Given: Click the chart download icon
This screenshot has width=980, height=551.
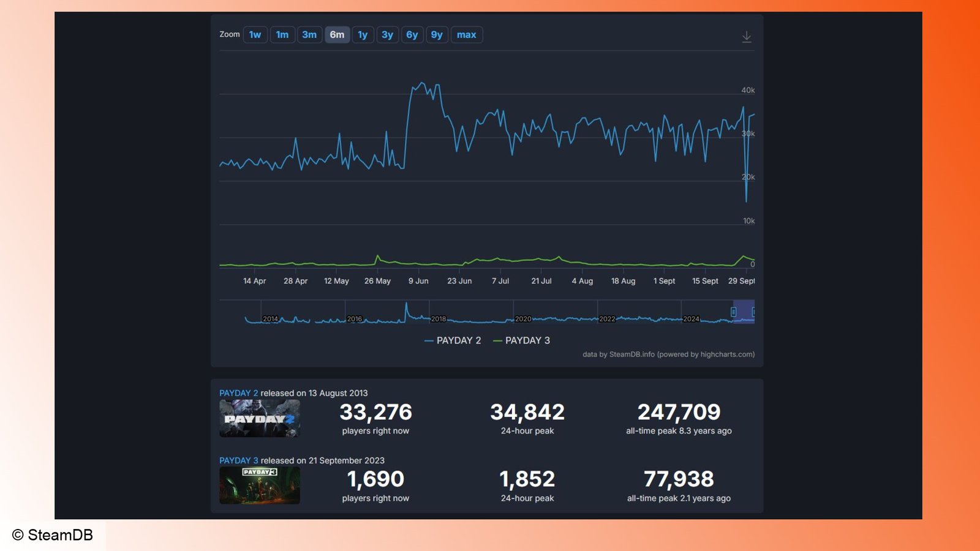Looking at the screenshot, I should coord(747,37).
